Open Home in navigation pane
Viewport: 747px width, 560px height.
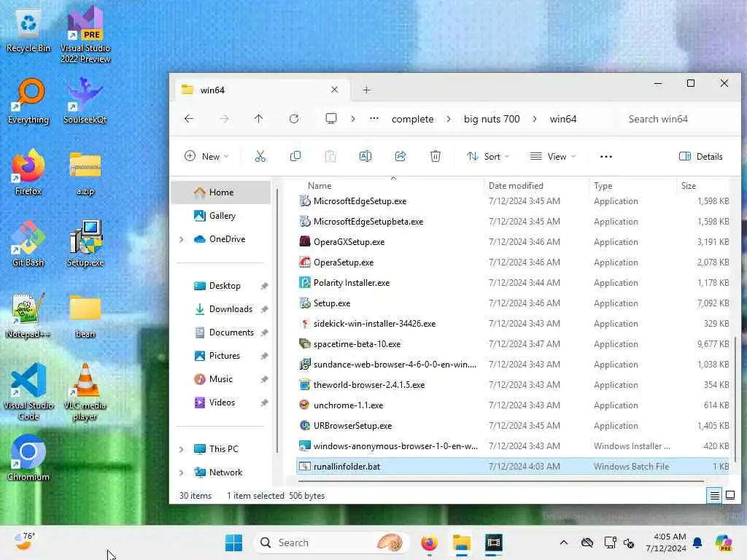(x=221, y=192)
